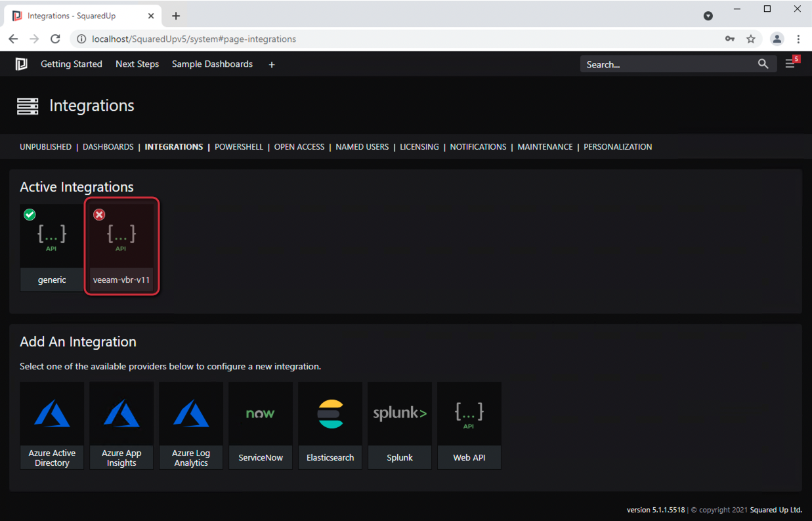This screenshot has height=521, width=812.
Task: Add an Azure Log Analytics integration
Action: pyautogui.click(x=191, y=426)
